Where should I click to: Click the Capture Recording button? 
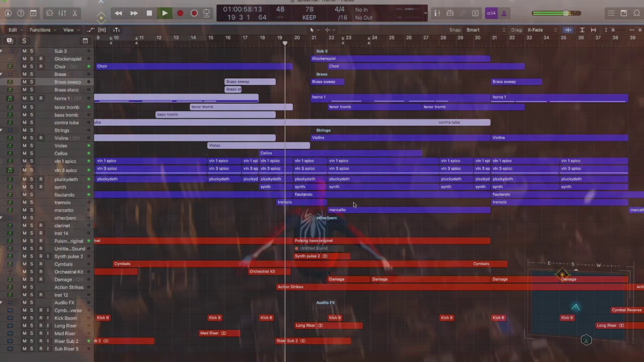(194, 13)
